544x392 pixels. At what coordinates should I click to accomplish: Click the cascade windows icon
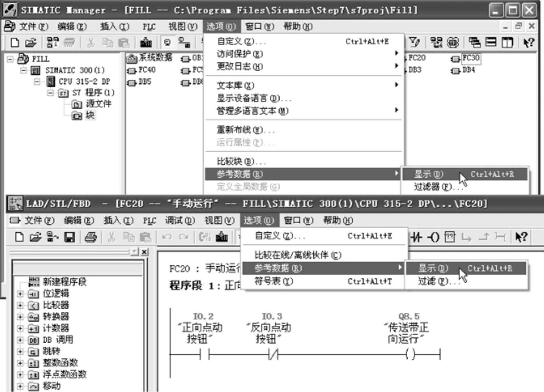click(x=475, y=42)
